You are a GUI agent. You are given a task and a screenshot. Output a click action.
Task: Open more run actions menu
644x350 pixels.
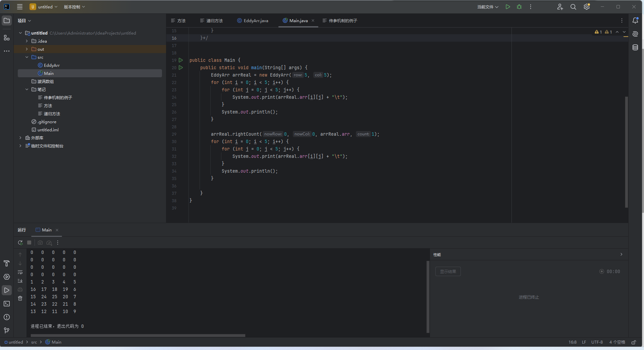point(531,7)
